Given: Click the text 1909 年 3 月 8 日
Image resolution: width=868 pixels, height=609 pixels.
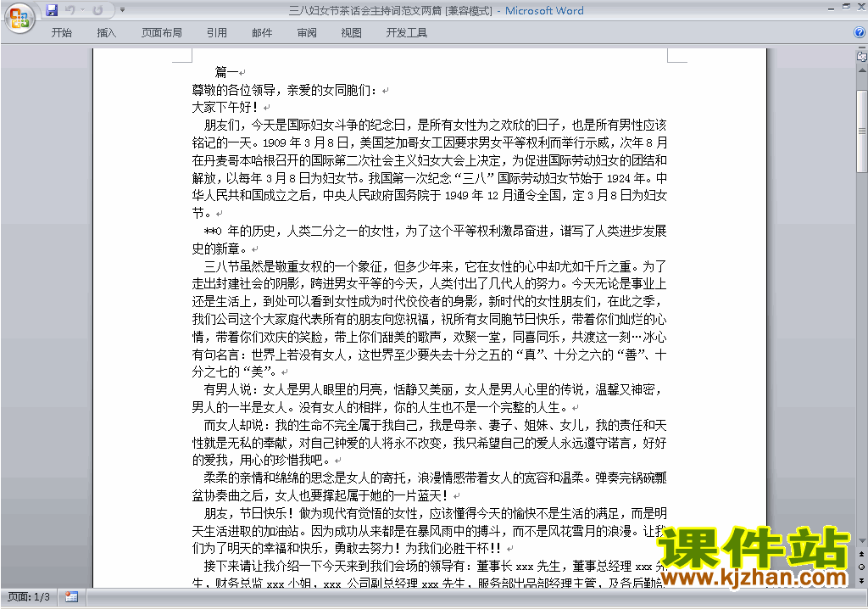Looking at the screenshot, I should click(305, 142).
